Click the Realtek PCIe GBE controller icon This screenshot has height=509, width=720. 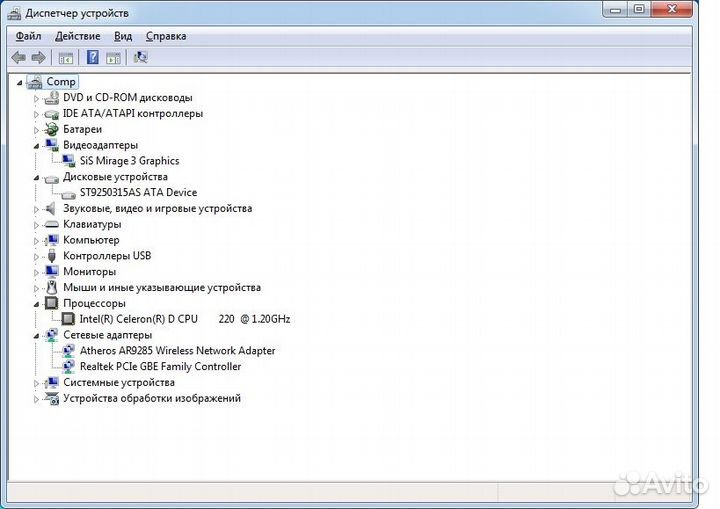68,367
